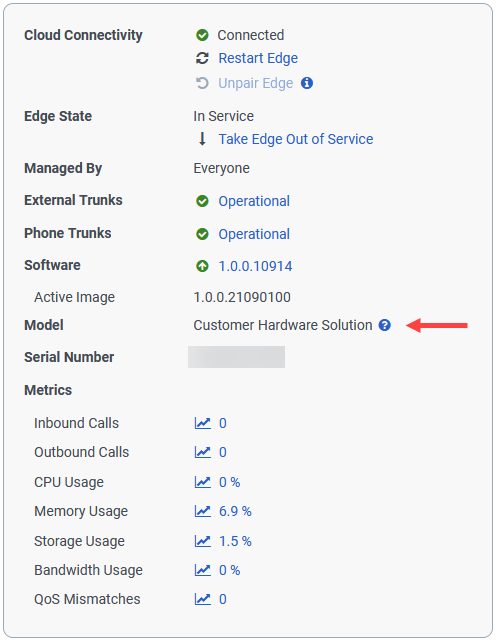This screenshot has height=642, width=497.
Task: Click Take Edge Out of Service link
Action: (x=296, y=139)
